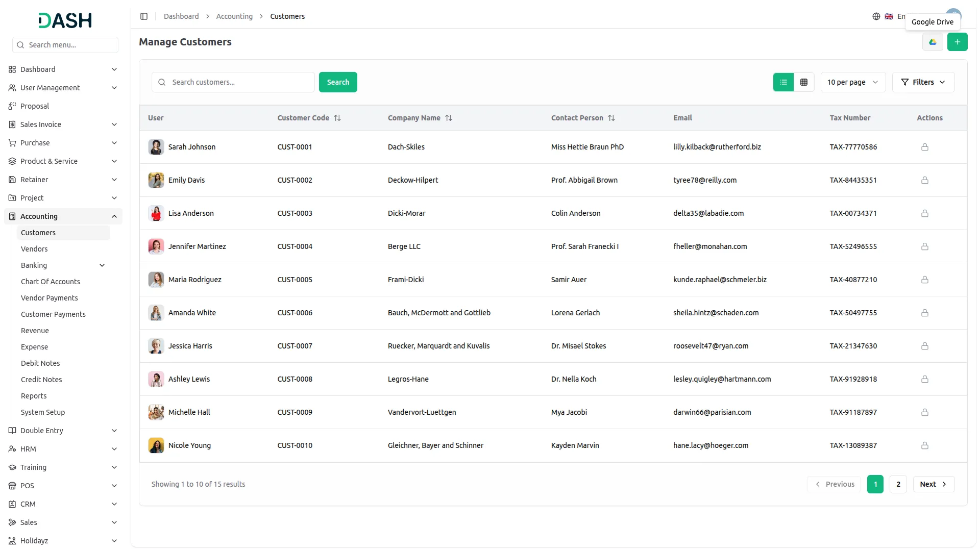Switch to grid view
Screen dimensions: 980x551
coord(804,82)
